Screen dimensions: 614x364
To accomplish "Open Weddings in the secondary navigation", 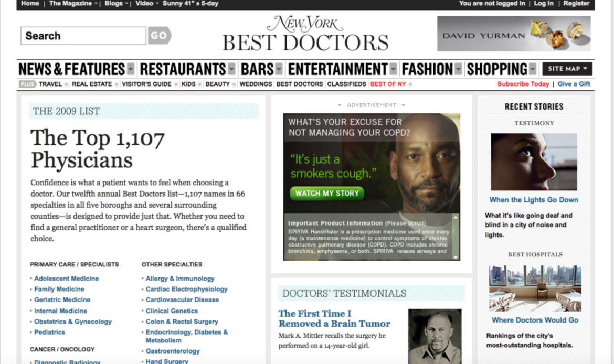I will [x=256, y=84].
